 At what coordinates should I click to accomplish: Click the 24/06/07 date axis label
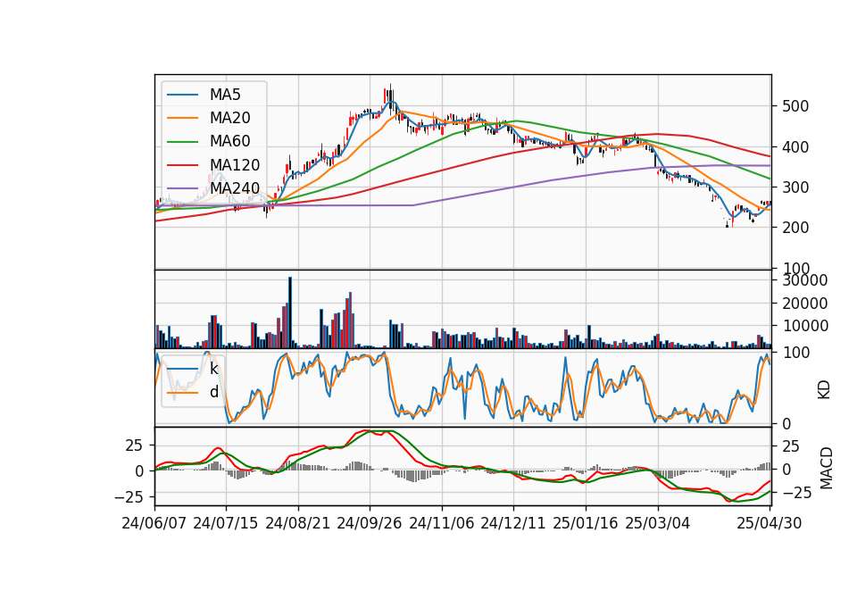coord(154,523)
